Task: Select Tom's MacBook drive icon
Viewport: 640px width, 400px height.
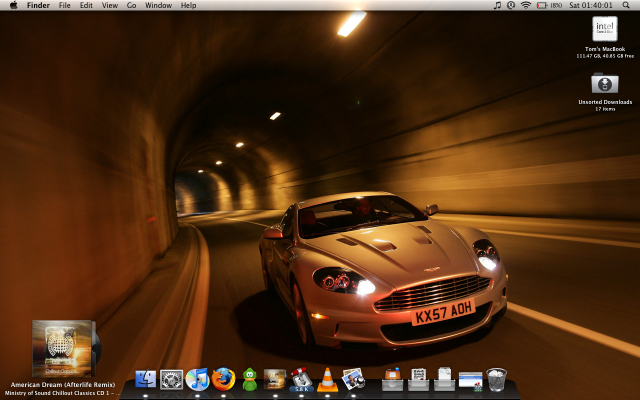Action: point(605,29)
